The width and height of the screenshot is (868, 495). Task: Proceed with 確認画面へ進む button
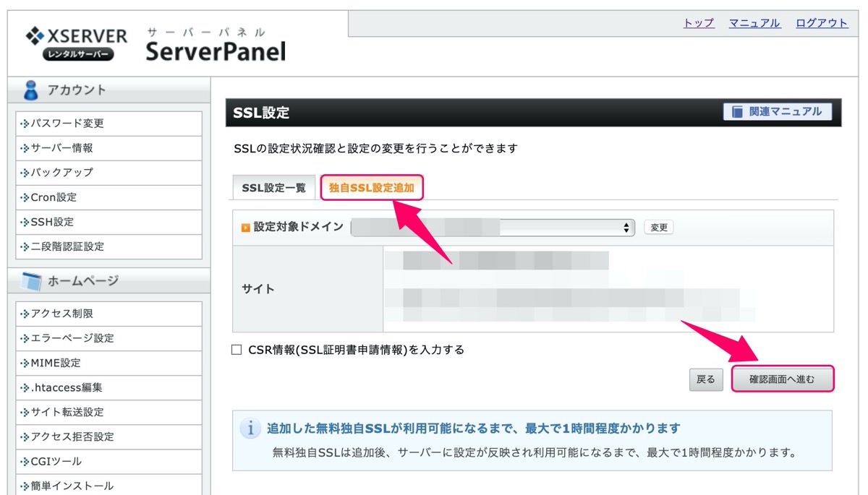[x=783, y=379]
